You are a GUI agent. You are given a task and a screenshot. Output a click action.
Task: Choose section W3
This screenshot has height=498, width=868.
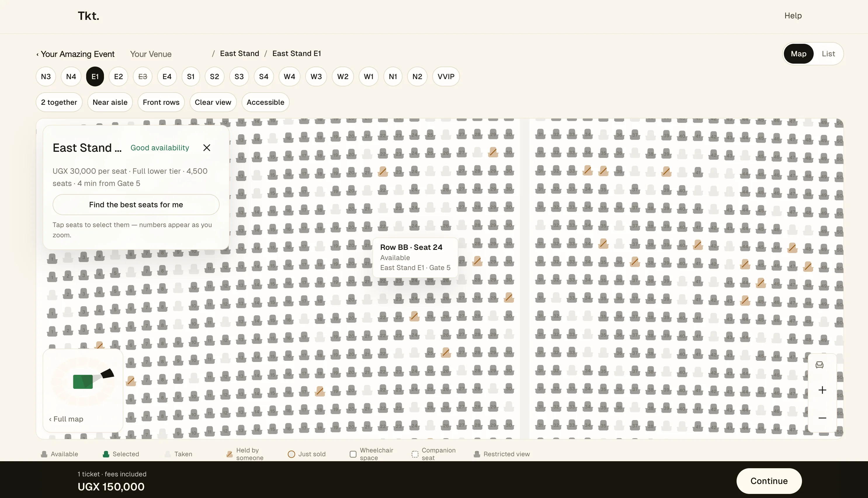tap(316, 76)
